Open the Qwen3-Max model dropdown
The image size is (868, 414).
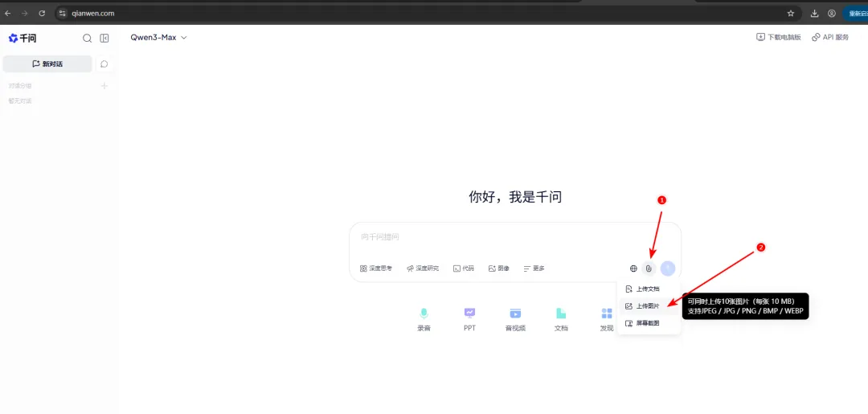[158, 38]
